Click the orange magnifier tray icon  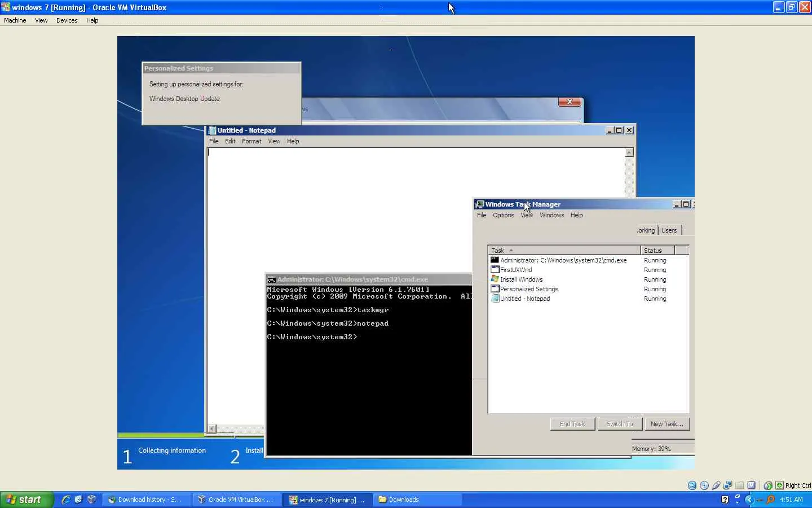[770, 500]
